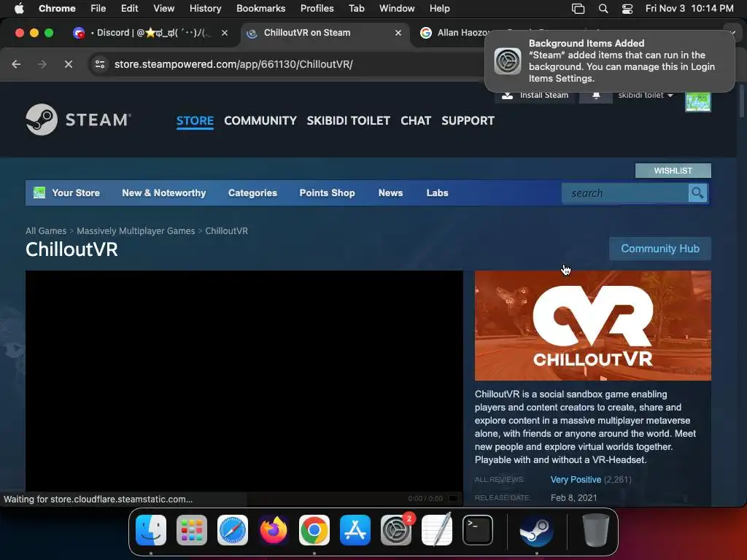Open Bookmarks menu in menu bar

[x=260, y=8]
